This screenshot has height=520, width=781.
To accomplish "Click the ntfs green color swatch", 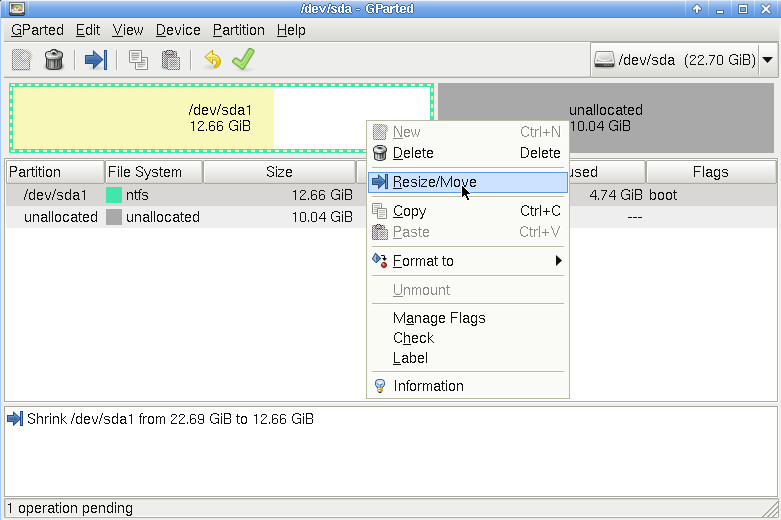I will (114, 195).
